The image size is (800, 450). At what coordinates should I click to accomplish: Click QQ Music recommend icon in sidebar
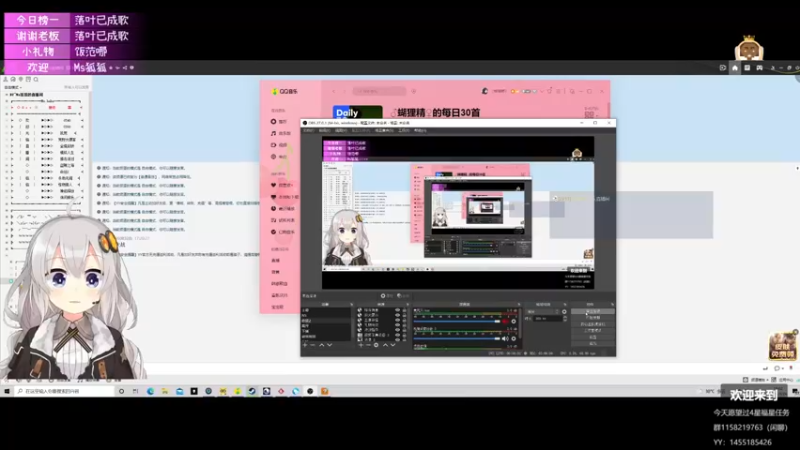coord(273,121)
